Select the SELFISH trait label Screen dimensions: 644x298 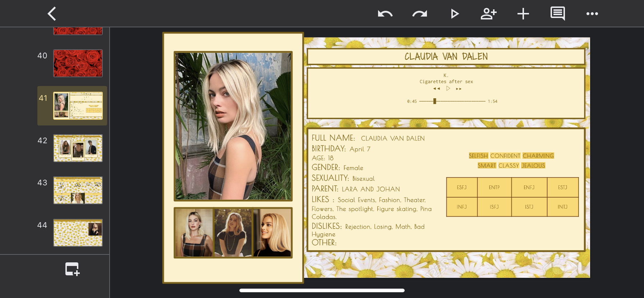click(x=478, y=156)
